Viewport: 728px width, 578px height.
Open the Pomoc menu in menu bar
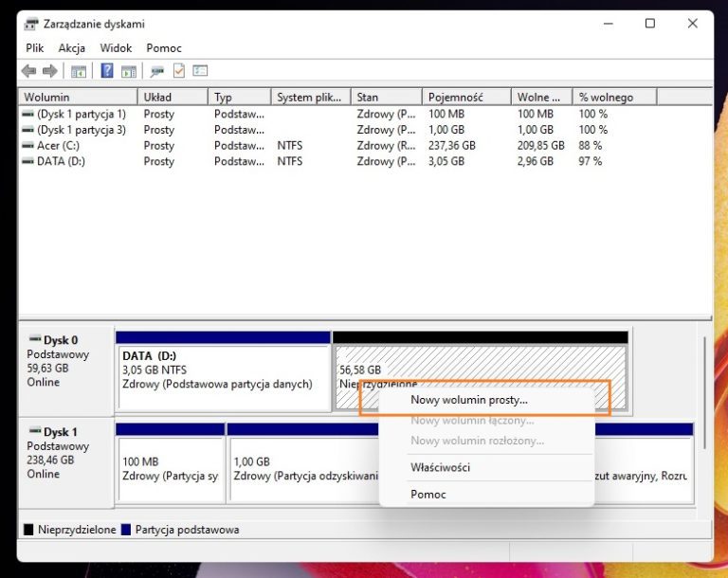163,48
